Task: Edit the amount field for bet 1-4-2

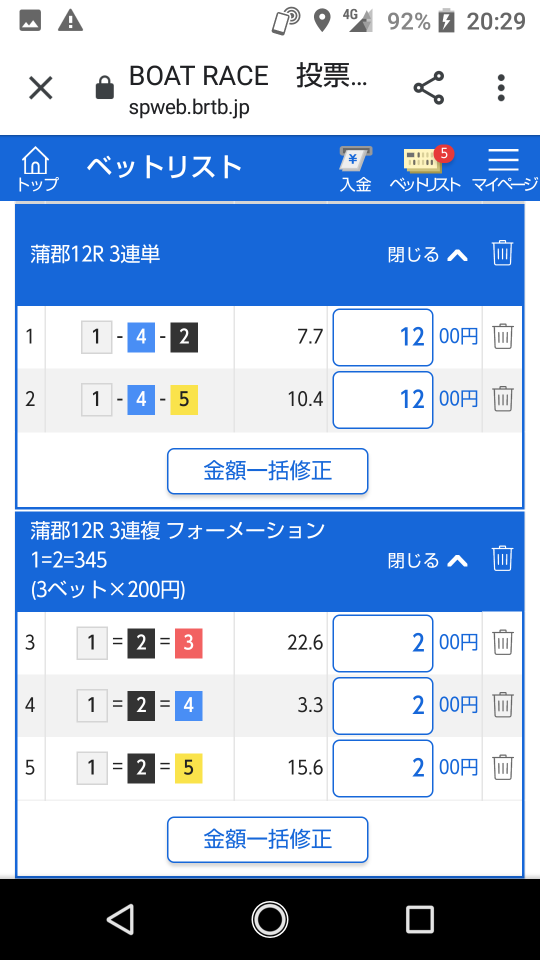Action: tap(383, 337)
